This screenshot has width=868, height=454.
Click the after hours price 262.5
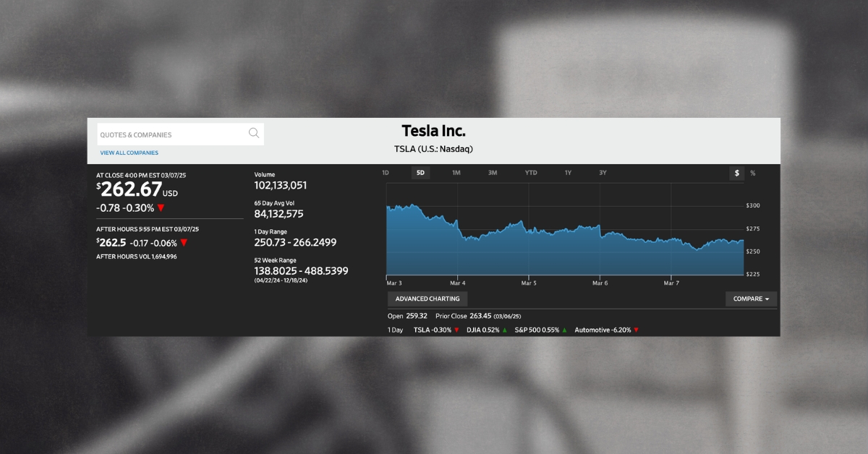(x=112, y=243)
